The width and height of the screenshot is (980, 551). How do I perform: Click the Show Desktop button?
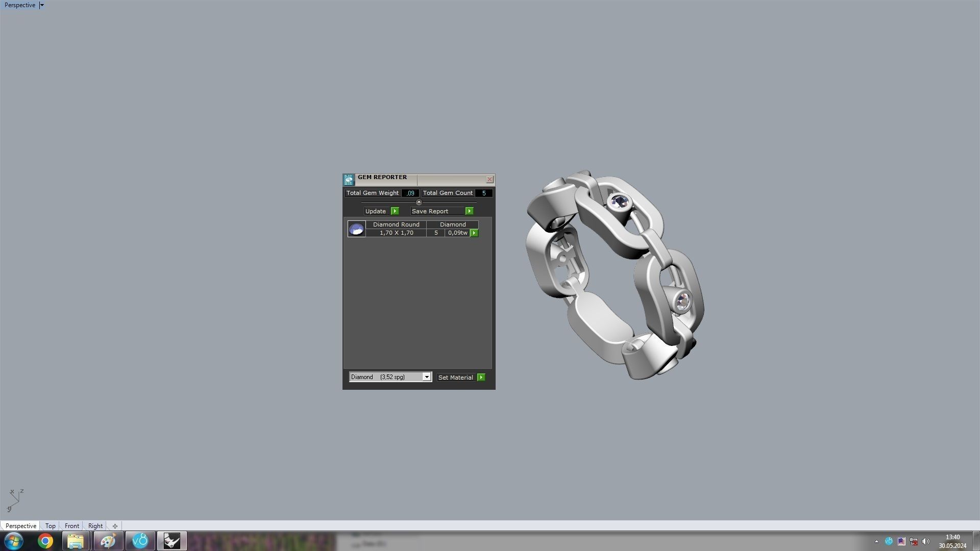[975, 541]
